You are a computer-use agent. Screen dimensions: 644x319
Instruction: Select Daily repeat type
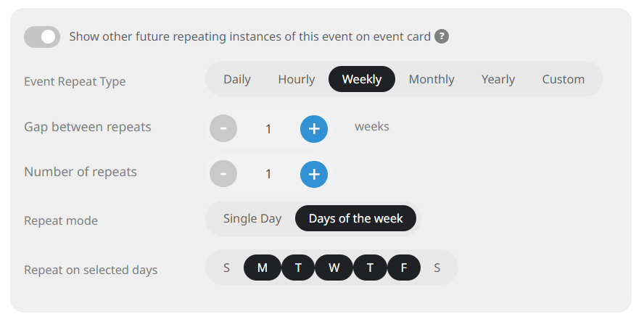click(237, 79)
